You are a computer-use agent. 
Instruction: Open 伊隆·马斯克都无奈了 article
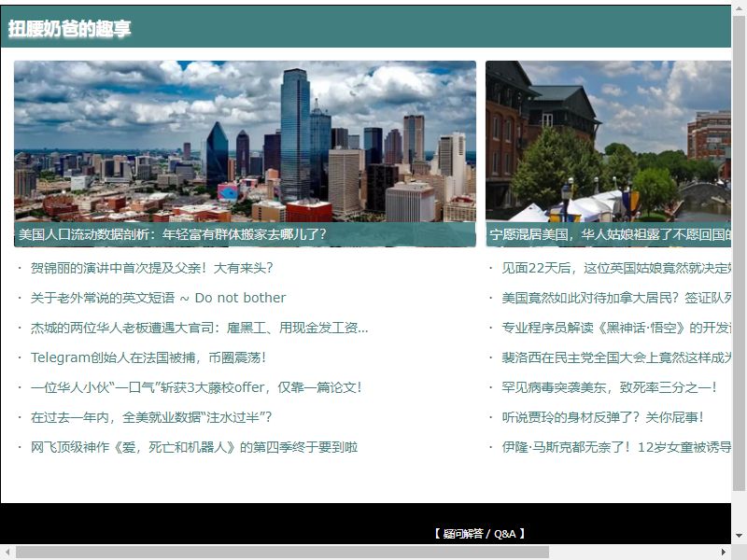616,447
